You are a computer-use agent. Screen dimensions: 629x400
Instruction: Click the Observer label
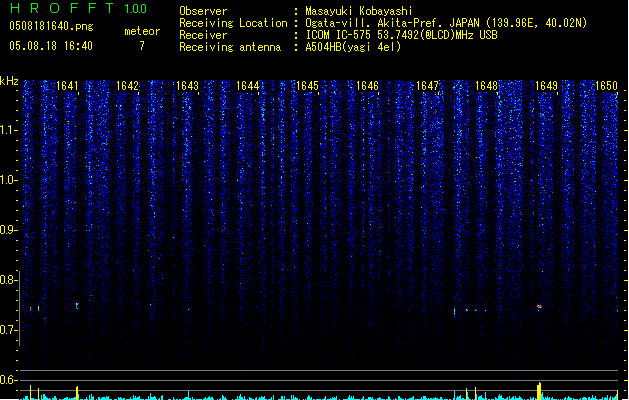pos(203,11)
